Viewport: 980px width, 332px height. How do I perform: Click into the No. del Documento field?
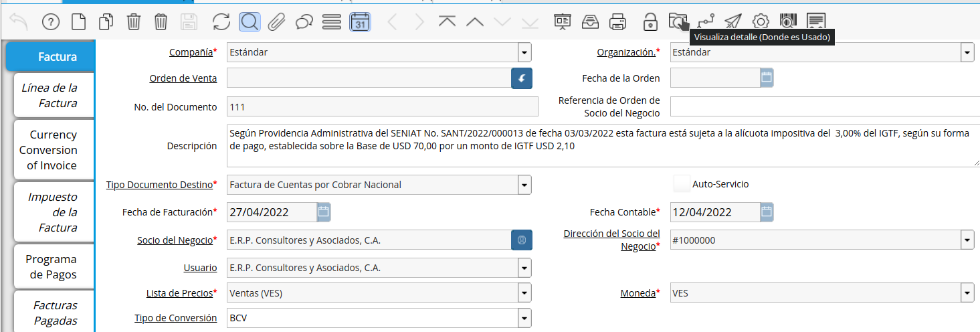click(x=383, y=106)
